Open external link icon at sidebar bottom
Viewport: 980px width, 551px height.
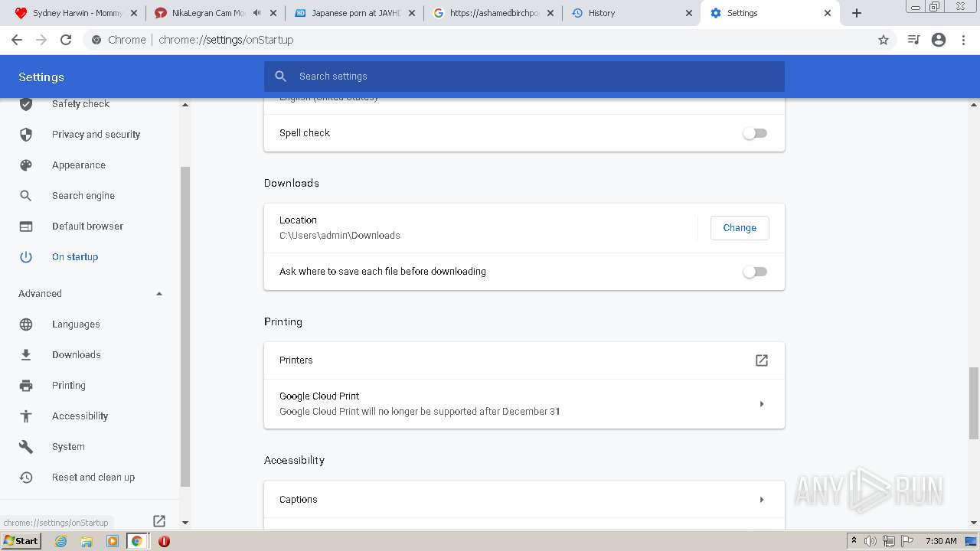159,521
